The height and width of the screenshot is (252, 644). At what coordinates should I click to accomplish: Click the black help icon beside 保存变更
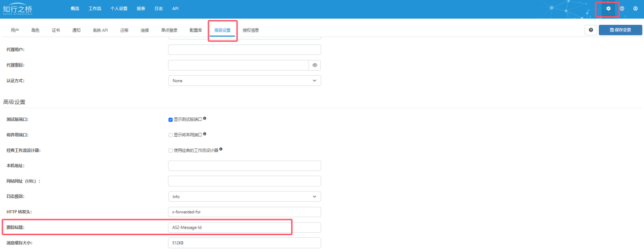pos(591,30)
